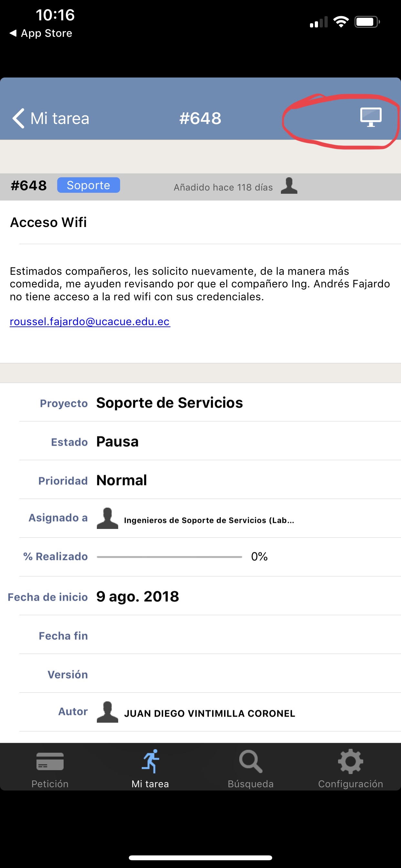Return to App Store via status bar link
The height and width of the screenshot is (868, 401).
click(41, 33)
